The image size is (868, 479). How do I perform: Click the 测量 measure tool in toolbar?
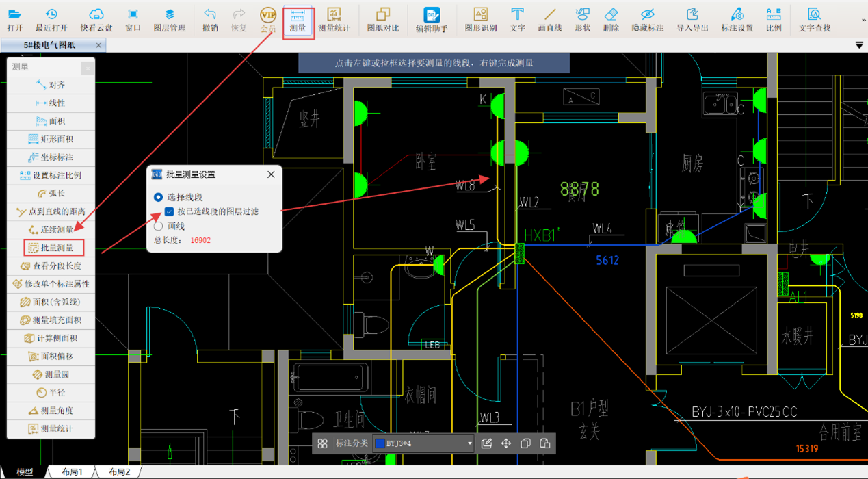pyautogui.click(x=298, y=20)
